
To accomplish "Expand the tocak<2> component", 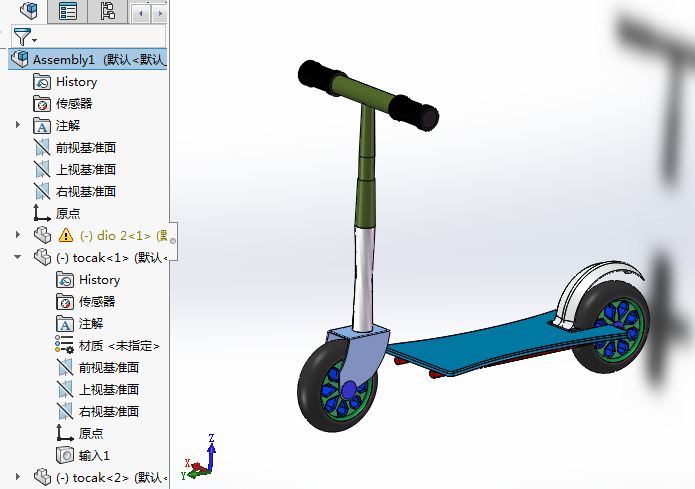I will [x=17, y=477].
